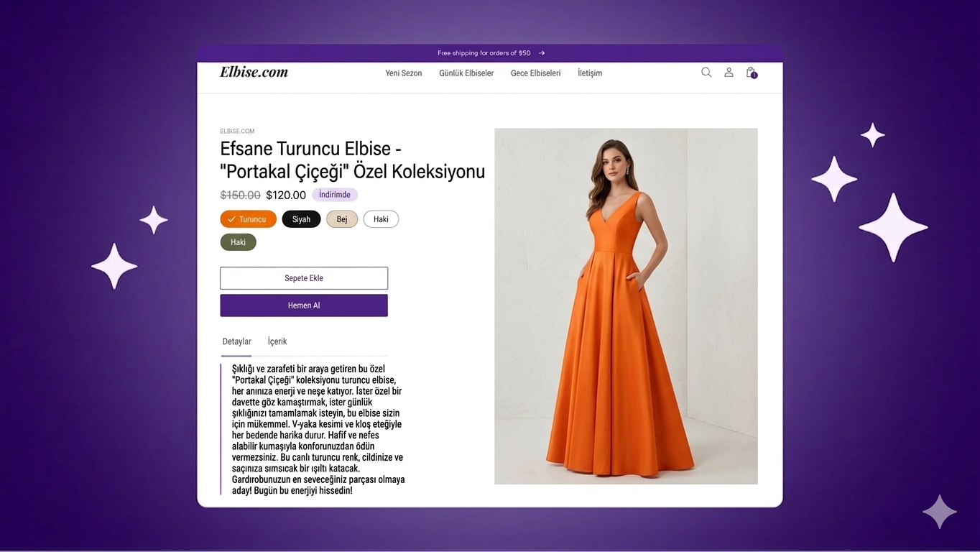Choose the olive green Haki option
Screen dimensions: 980x552
[x=238, y=242]
